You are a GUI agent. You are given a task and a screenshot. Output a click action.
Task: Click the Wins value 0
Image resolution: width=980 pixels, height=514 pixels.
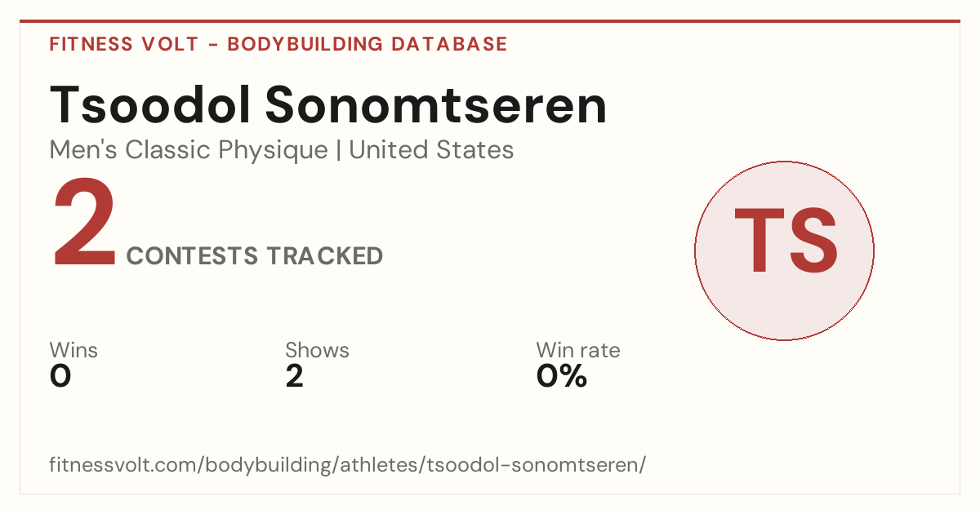click(x=60, y=376)
